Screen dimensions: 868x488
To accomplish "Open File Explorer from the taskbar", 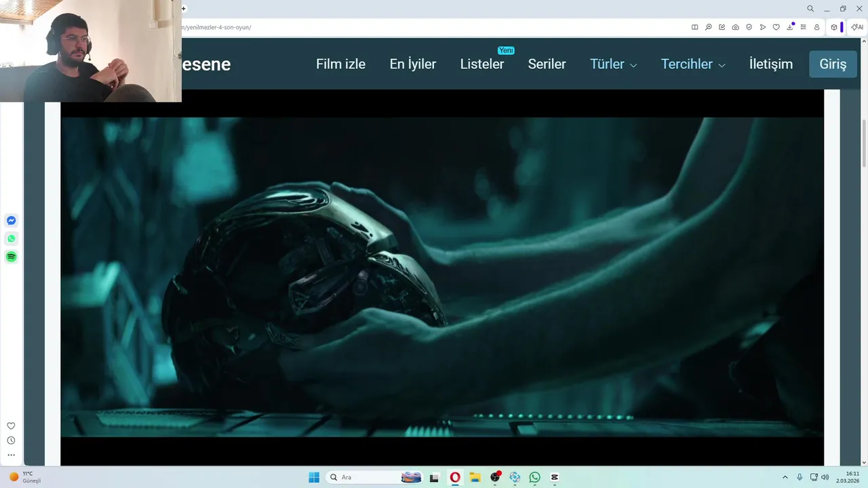I will coord(475,477).
